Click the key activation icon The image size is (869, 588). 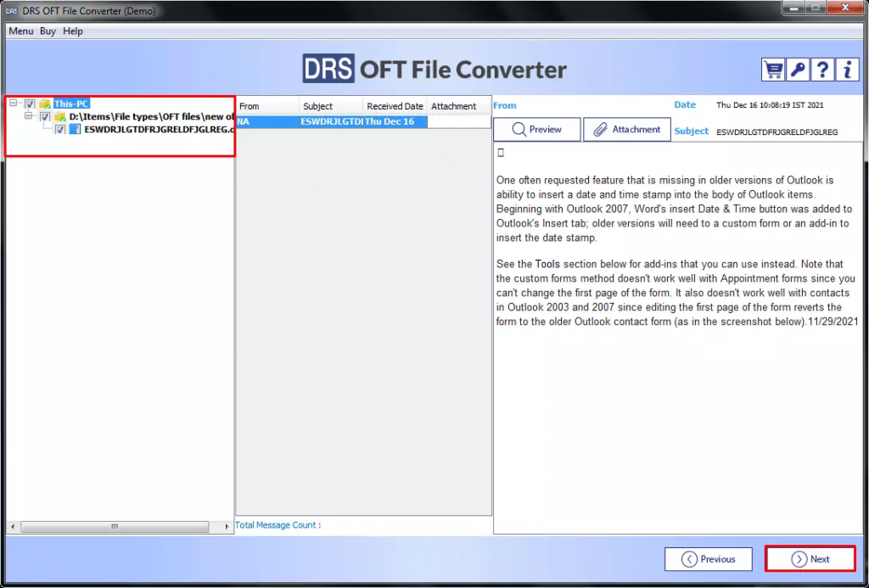(797, 69)
